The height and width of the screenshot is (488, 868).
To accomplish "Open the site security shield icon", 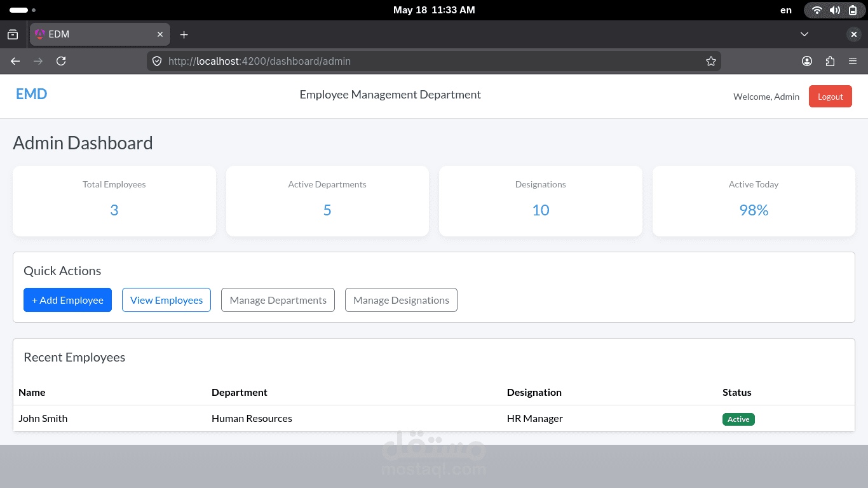I will 157,61.
